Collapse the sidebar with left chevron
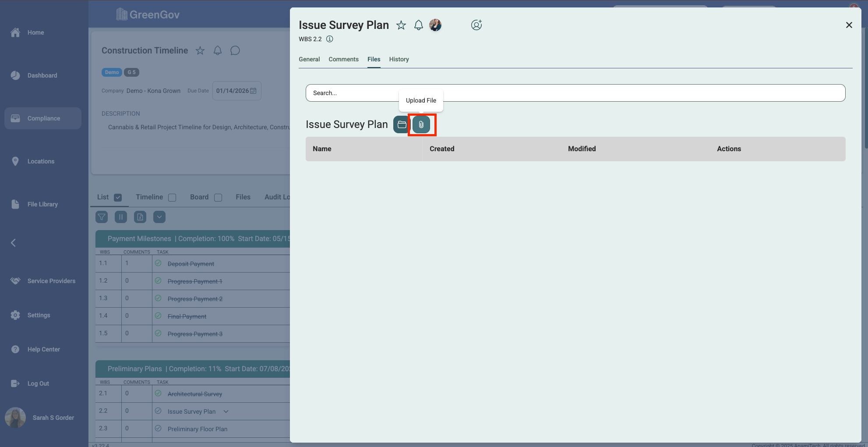This screenshot has width=868, height=447. point(13,243)
